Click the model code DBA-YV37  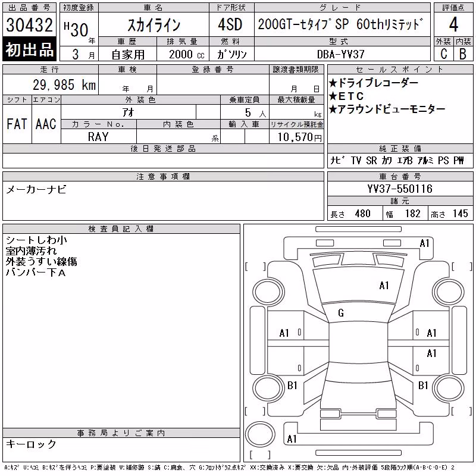point(340,54)
